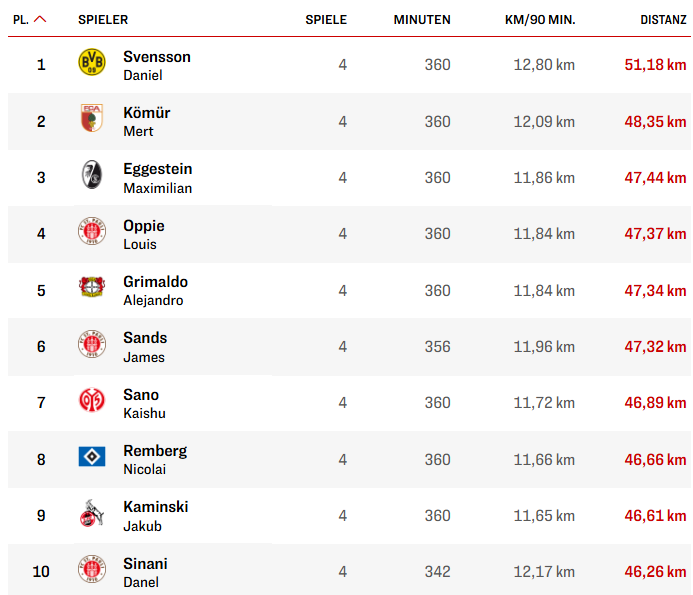Sort table by the Spiele column
This screenshot has width=693, height=595.
point(326,19)
